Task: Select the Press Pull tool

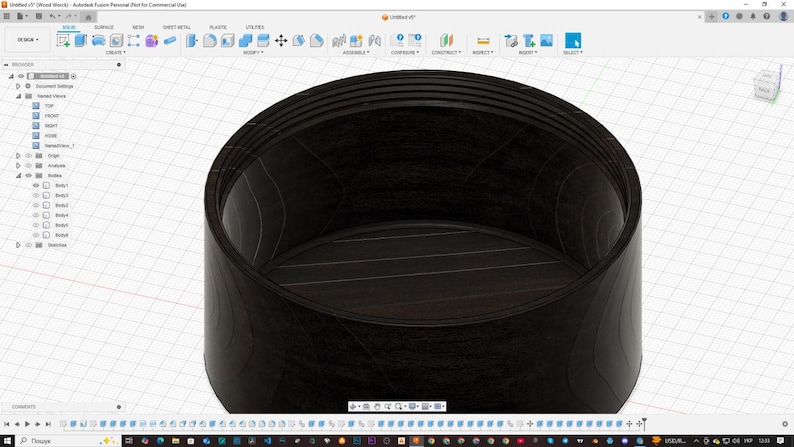Action: click(192, 40)
